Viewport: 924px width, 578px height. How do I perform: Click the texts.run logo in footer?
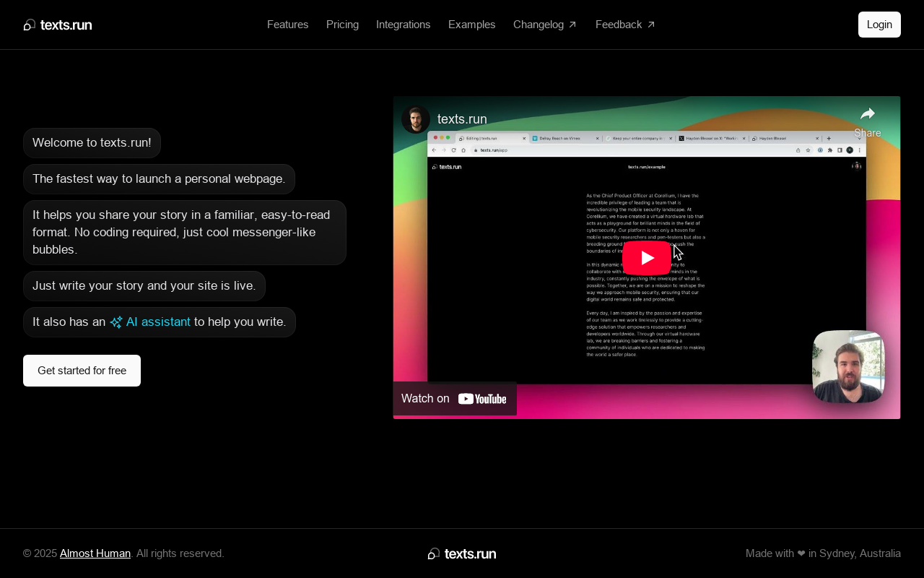coord(462,554)
